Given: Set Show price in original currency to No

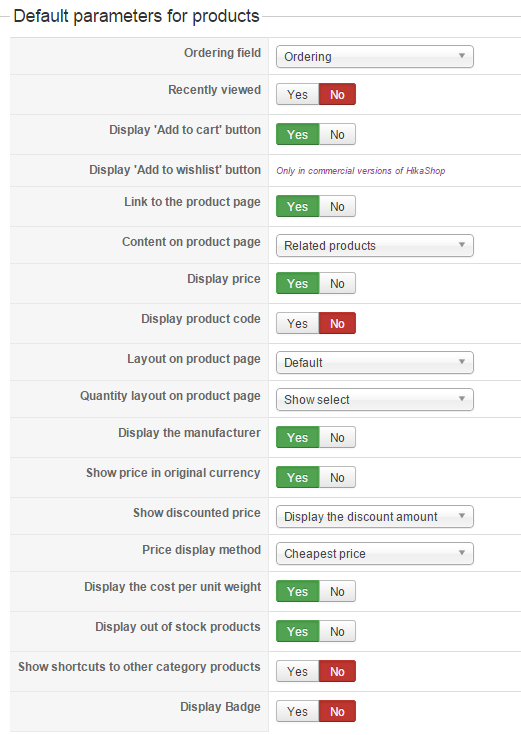Looking at the screenshot, I should point(337,477).
